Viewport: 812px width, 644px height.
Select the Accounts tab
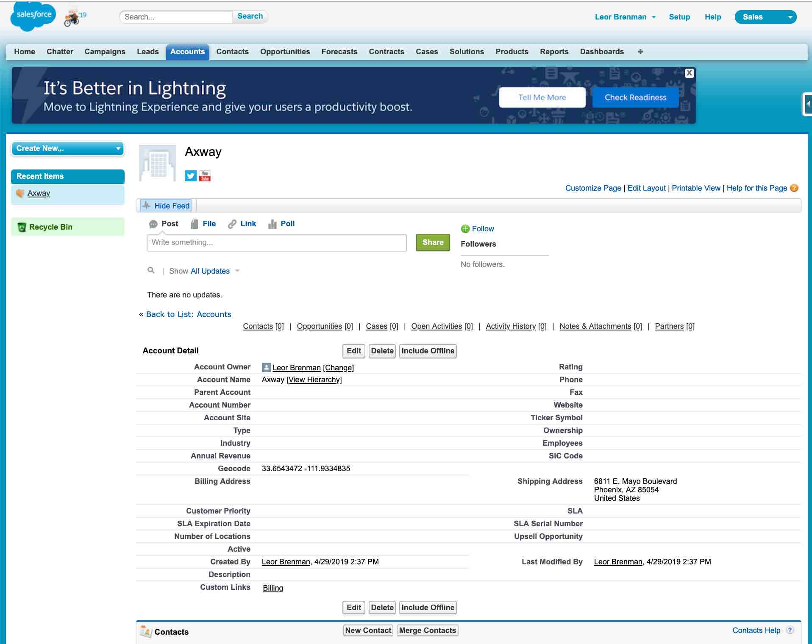tap(187, 52)
